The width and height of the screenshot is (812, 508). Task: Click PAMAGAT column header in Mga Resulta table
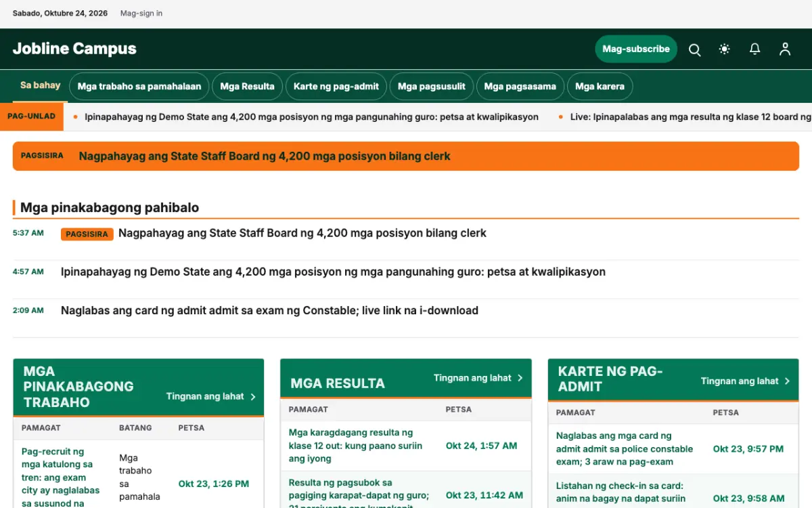309,409
